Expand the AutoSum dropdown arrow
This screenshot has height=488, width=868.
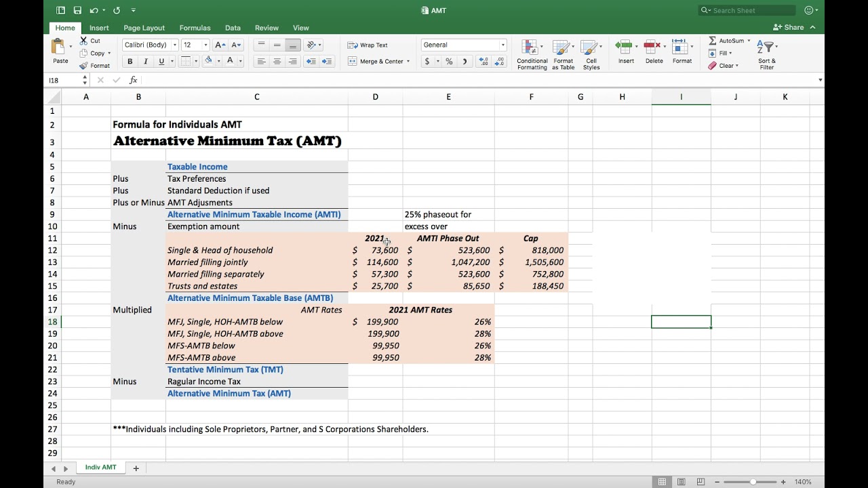[749, 41]
